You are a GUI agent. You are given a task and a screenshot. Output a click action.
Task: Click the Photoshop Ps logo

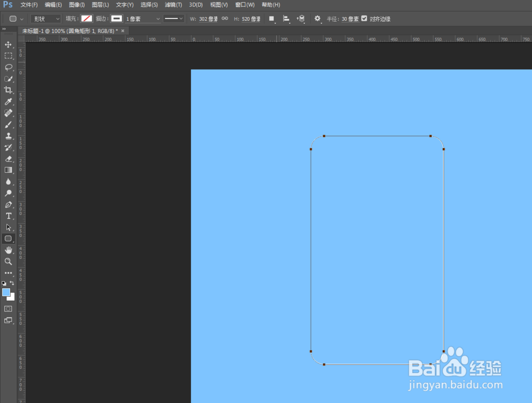click(7, 5)
